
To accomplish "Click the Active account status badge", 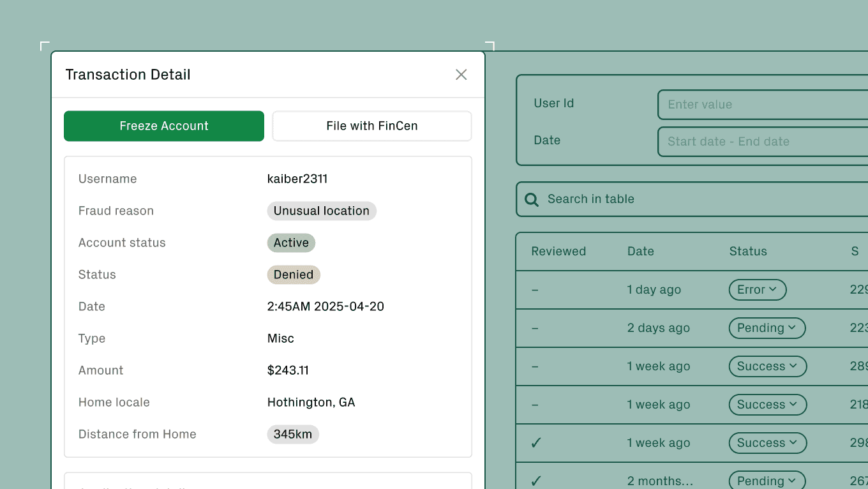I will 291,243.
